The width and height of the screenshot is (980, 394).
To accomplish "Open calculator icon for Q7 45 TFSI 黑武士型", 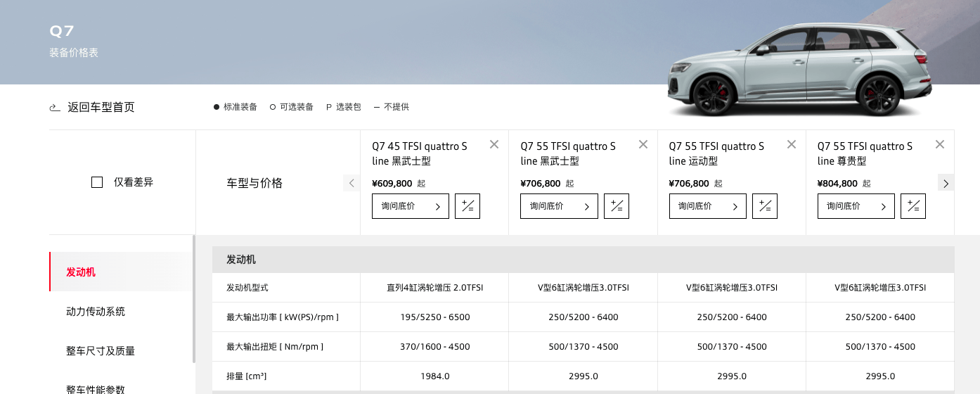I will point(468,206).
